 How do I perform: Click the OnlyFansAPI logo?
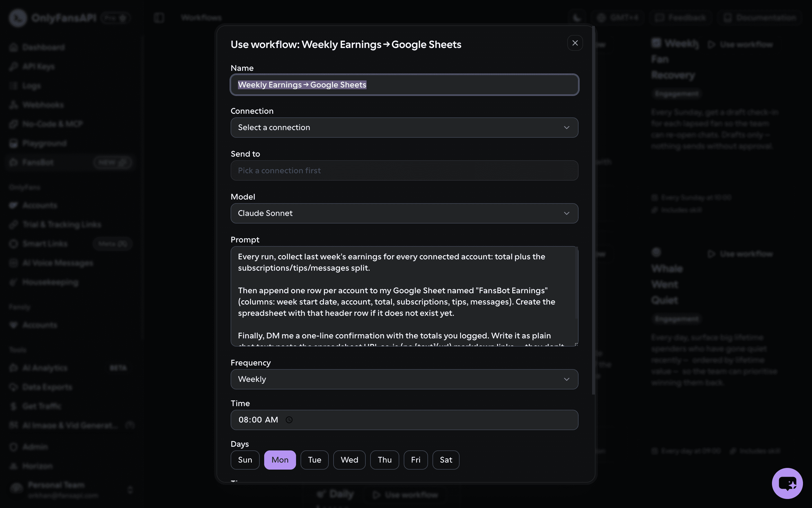coord(18,17)
